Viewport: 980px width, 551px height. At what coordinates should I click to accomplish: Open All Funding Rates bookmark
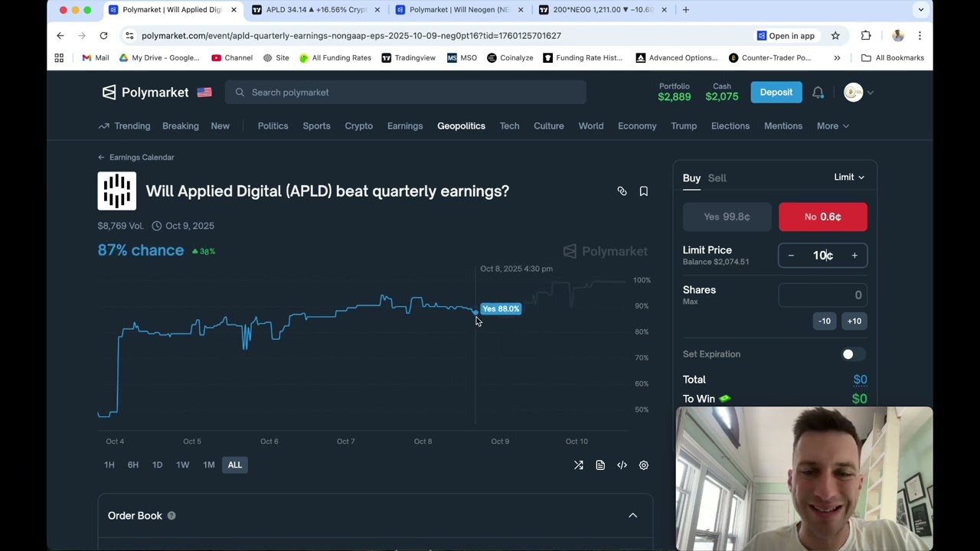click(x=335, y=57)
